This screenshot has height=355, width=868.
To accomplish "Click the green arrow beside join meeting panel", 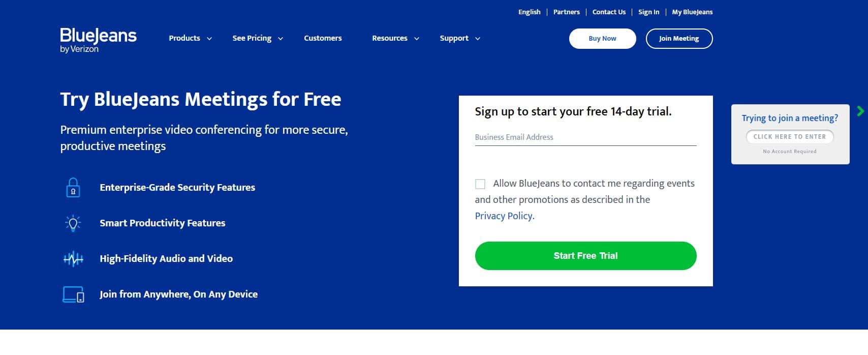I will point(860,111).
